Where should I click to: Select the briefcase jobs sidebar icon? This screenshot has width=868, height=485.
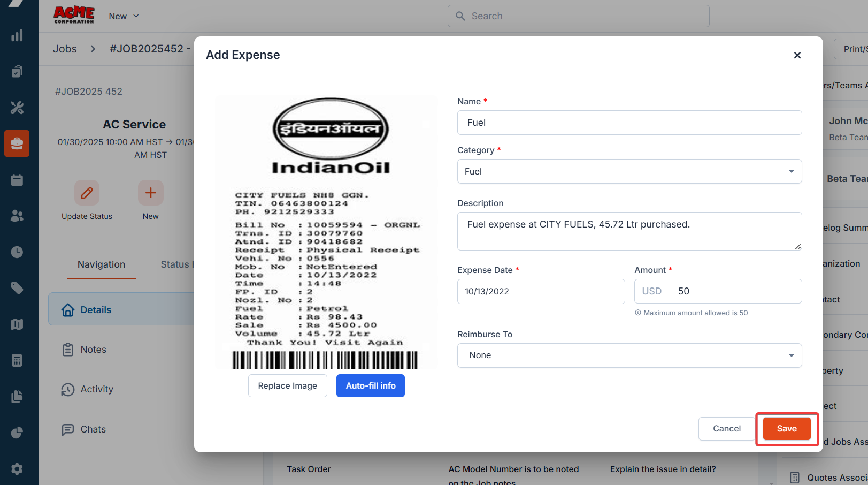coord(17,143)
